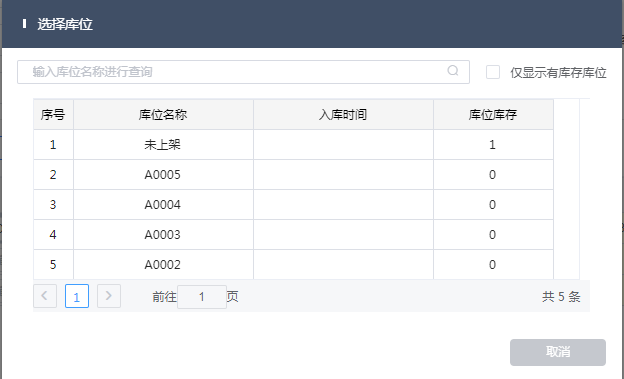Viewport: 624px width, 379px height.
Task: Click the 库位名称 column header
Action: [x=163, y=115]
